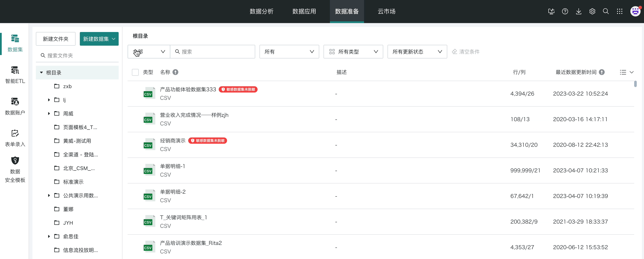This screenshot has width=644, height=259.
Task: Switch to the 云市场 tab
Action: [386, 12]
